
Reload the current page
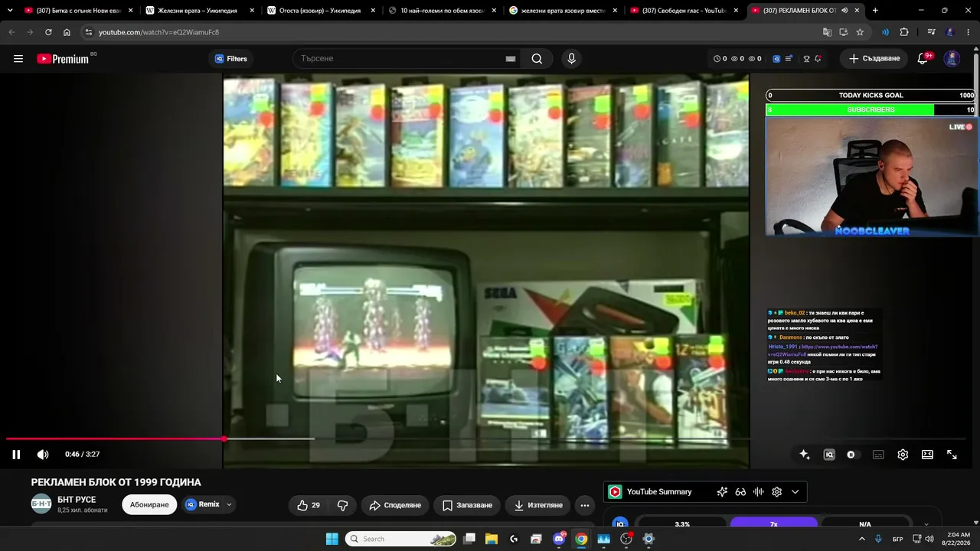pos(48,32)
